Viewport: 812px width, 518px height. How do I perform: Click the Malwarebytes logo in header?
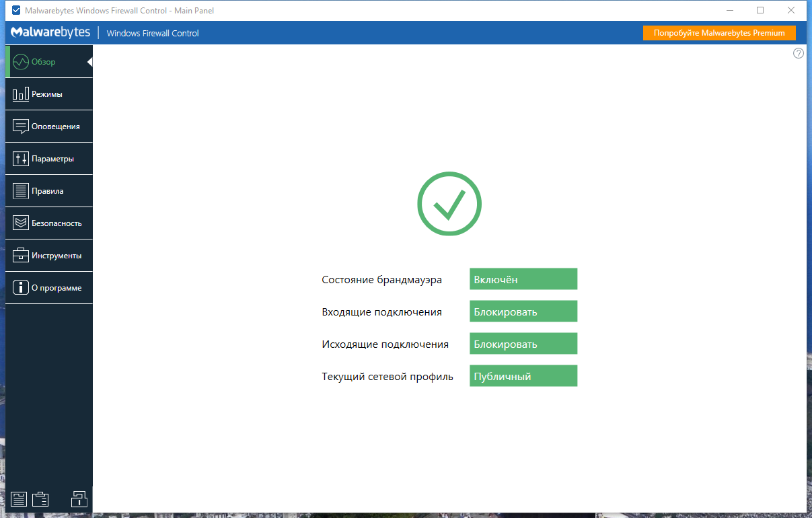coord(50,32)
